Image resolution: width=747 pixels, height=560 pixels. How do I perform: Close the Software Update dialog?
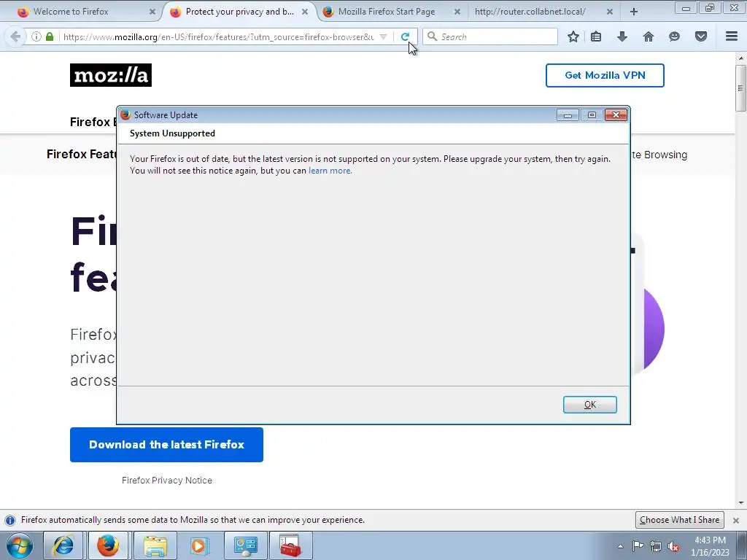(616, 115)
